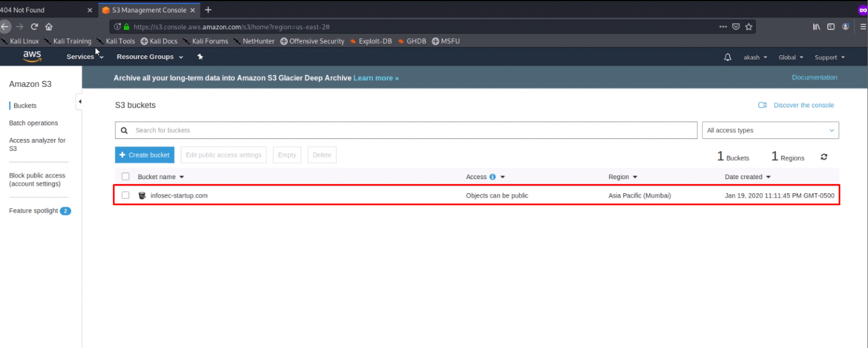Screen dimensions: 868x348
Task: Open the Glacier Deep Archive Learn more link
Action: pos(375,77)
